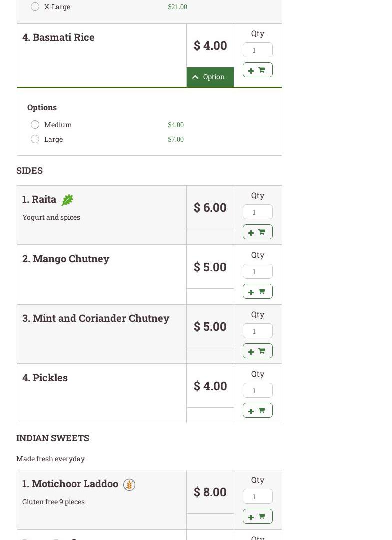Add Basmati Rice to cart

257,70
